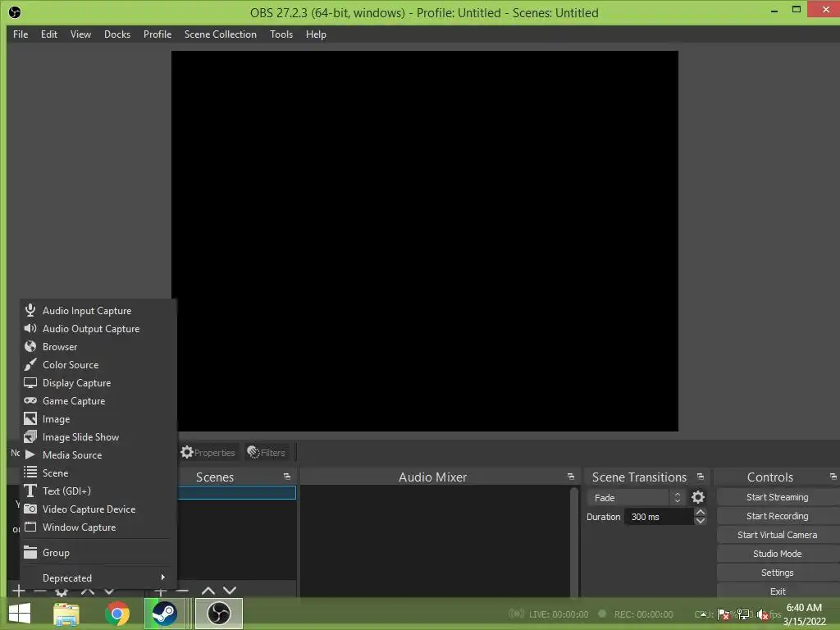Viewport: 840px width, 630px height.
Task: Click the remove scene minus icon
Action: coord(182,591)
